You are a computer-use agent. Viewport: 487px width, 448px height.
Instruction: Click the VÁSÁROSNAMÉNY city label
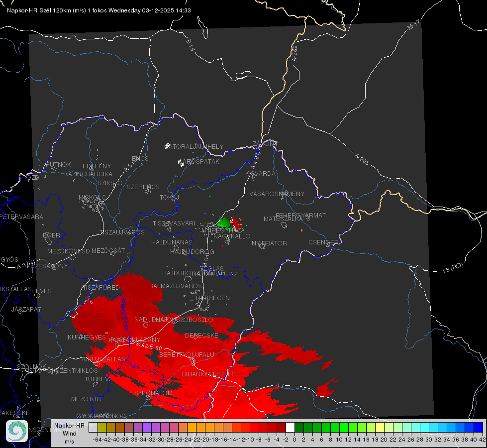(277, 194)
